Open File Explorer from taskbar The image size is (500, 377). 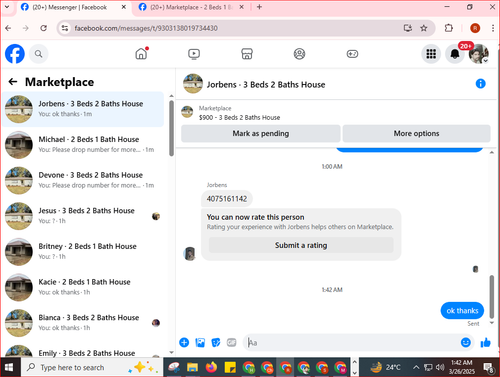coord(192,367)
